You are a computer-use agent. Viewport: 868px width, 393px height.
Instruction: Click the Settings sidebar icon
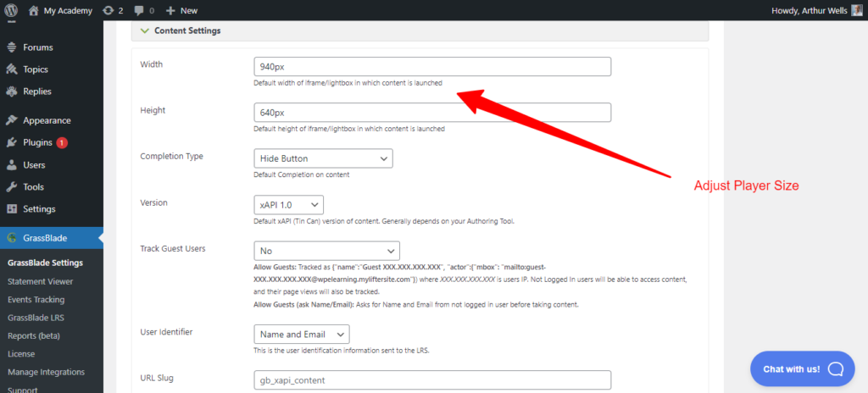click(x=12, y=209)
